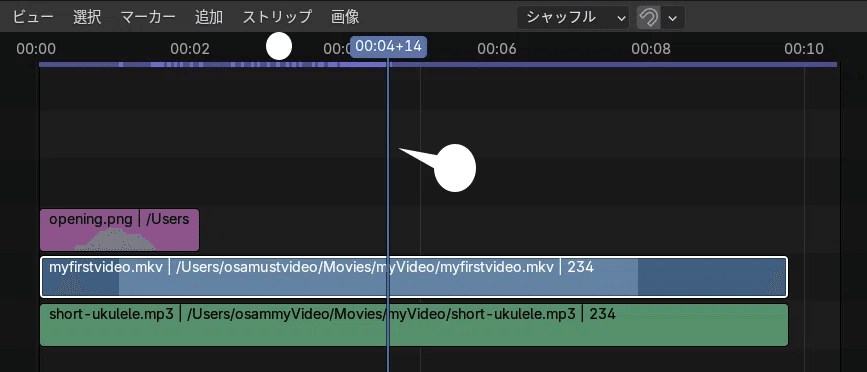Expand the snapping options chevron
This screenshot has width=867, height=372.
[x=673, y=17]
